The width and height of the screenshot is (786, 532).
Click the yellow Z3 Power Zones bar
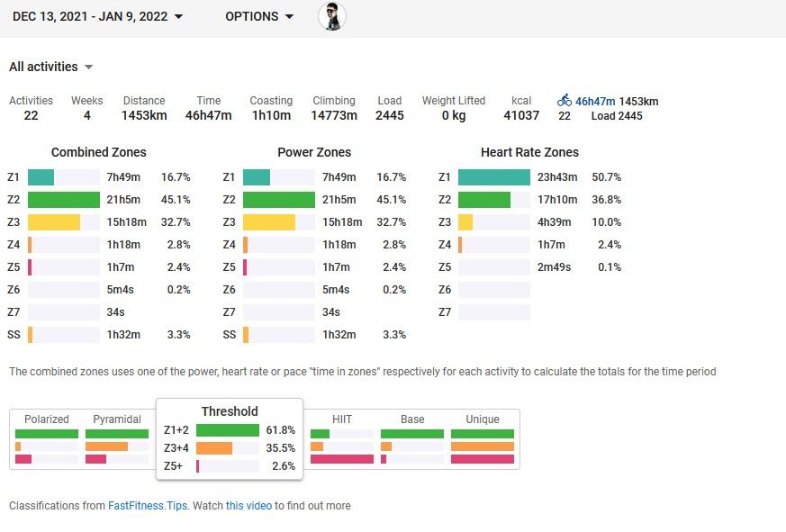269,222
